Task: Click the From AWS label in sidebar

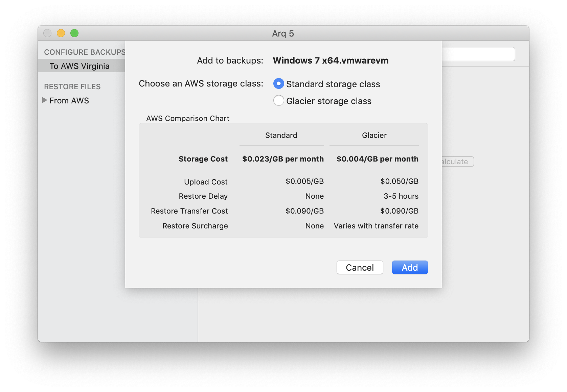Action: [x=69, y=100]
